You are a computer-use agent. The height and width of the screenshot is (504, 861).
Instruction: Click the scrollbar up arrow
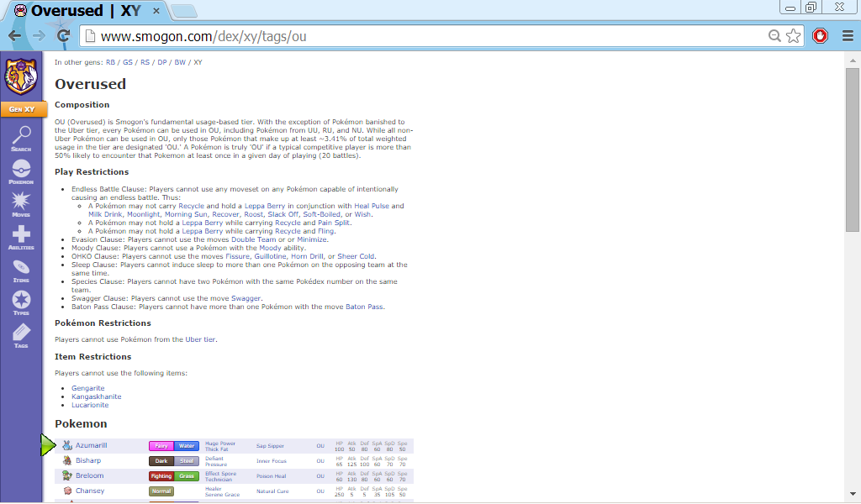click(853, 60)
